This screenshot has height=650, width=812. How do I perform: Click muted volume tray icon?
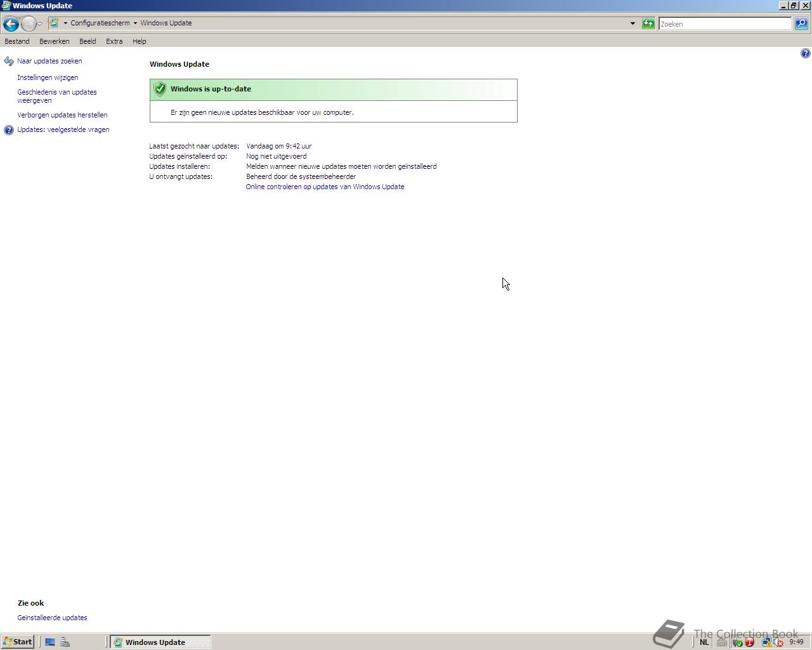(778, 642)
